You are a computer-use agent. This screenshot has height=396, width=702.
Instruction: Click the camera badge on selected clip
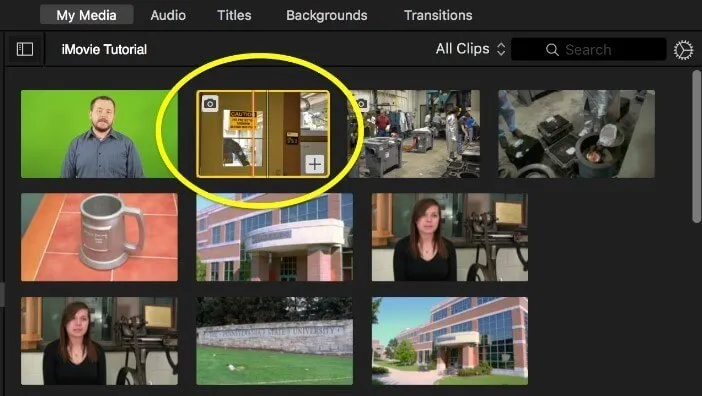coord(210,103)
